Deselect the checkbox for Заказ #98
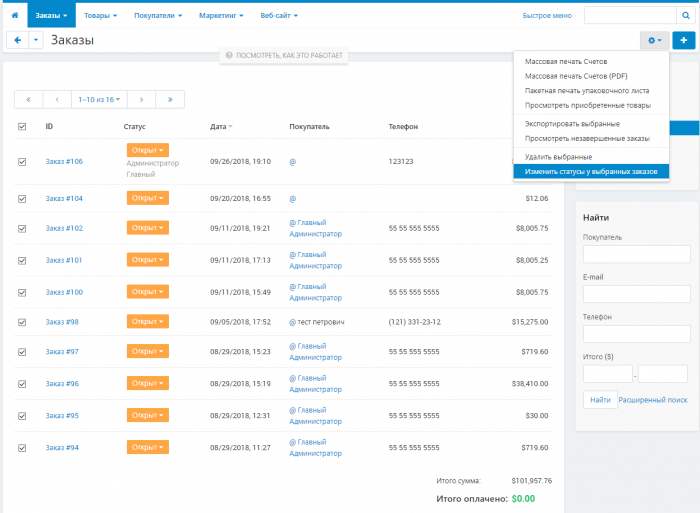 [22, 322]
